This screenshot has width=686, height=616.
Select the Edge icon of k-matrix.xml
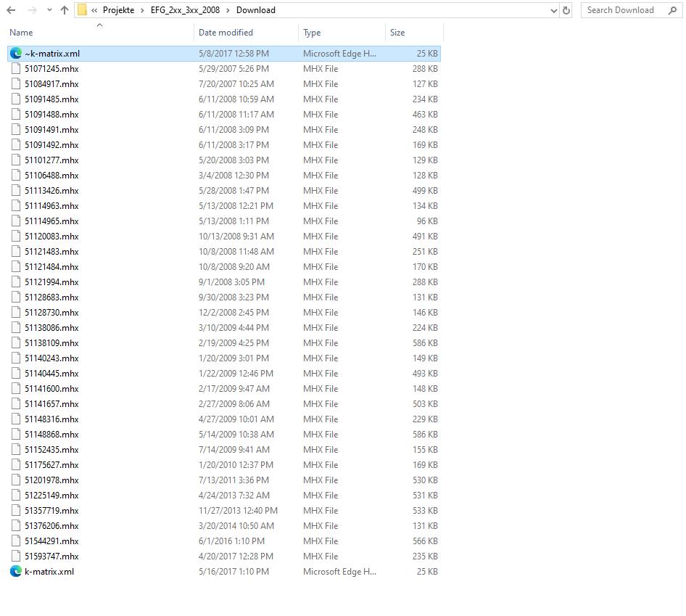coord(16,571)
